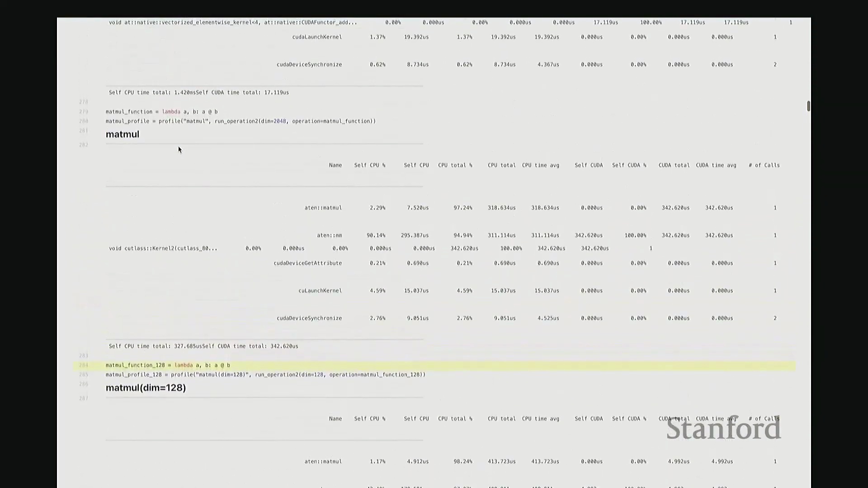Click the highlighted matmul_function_128 lambda line
Screen dimensions: 868x488
tap(168, 365)
